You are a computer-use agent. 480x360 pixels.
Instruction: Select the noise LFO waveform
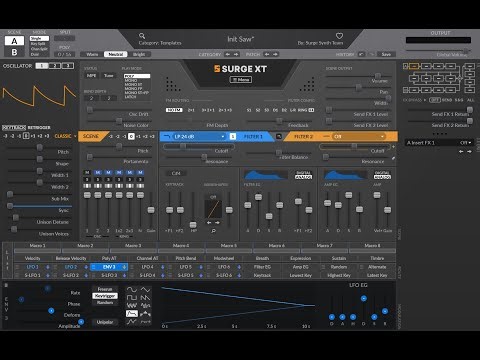[x=132, y=305]
